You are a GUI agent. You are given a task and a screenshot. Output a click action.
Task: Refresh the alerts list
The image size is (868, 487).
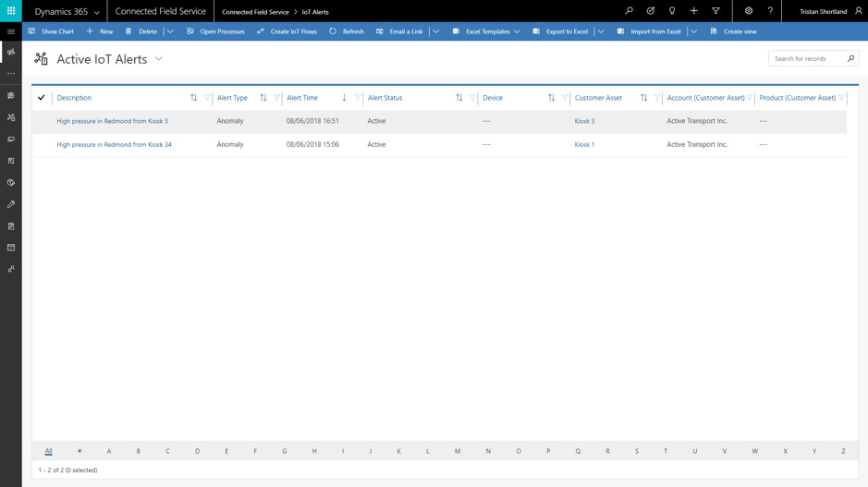[x=347, y=31]
